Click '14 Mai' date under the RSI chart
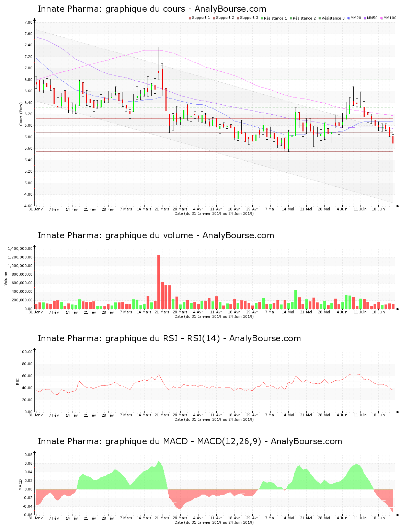Viewport: 412px width, 532px height. pyautogui.click(x=288, y=415)
